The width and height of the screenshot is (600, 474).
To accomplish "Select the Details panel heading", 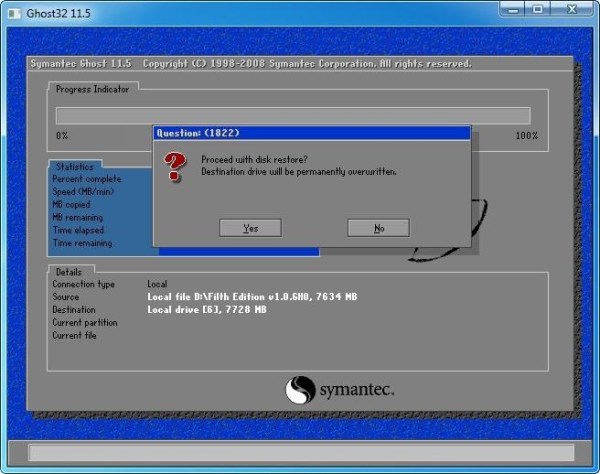I will click(69, 271).
